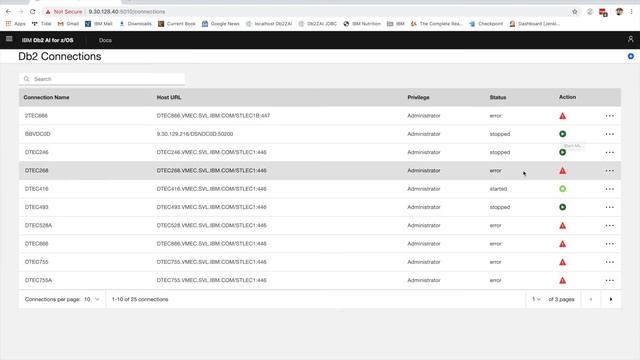Image resolution: width=640 pixels, height=360 pixels.
Task: Open the hamburger navigation menu
Action: pyautogui.click(x=9, y=39)
